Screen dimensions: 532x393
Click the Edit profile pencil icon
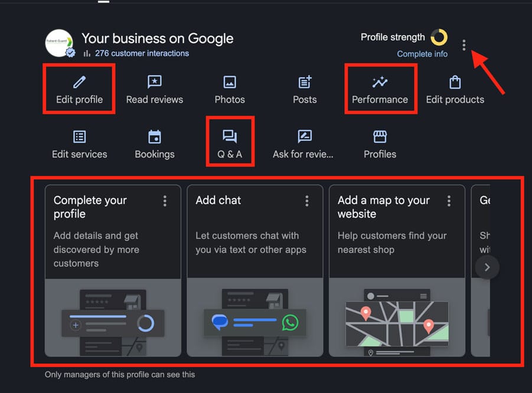pos(79,82)
